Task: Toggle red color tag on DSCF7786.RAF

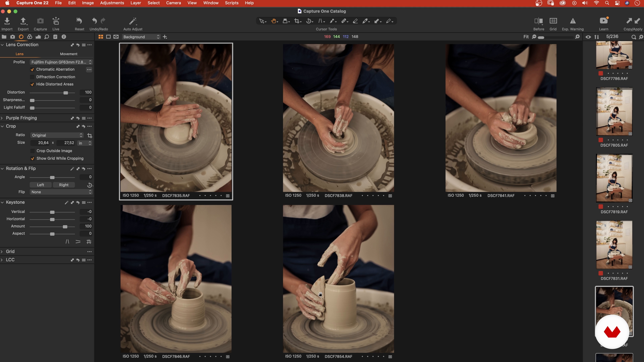Action: pyautogui.click(x=601, y=73)
